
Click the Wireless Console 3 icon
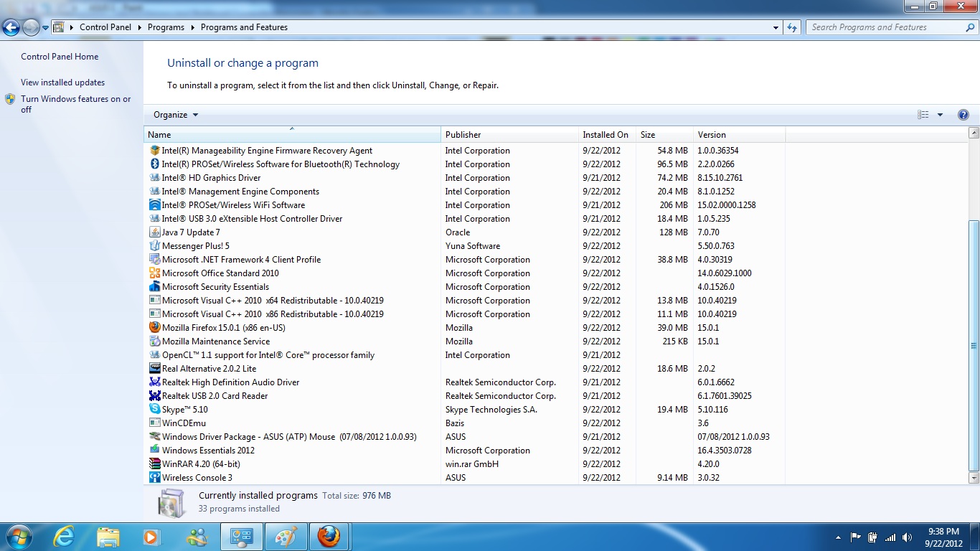coord(154,478)
